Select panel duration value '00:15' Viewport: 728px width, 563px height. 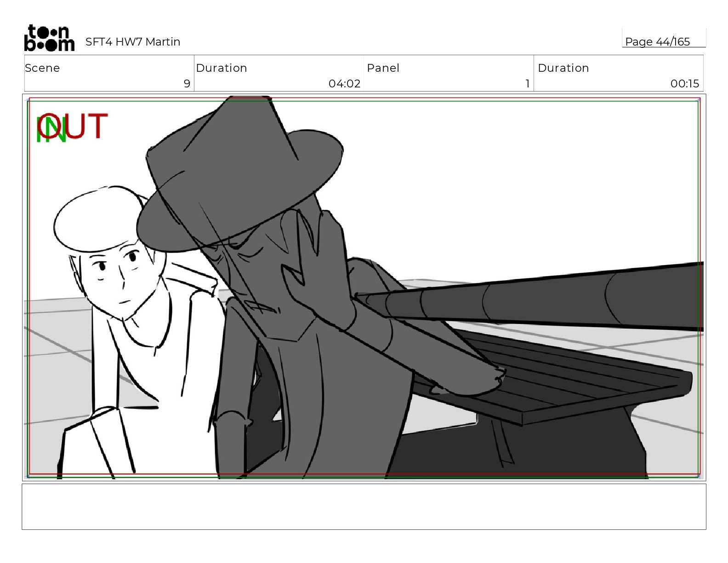tap(684, 84)
